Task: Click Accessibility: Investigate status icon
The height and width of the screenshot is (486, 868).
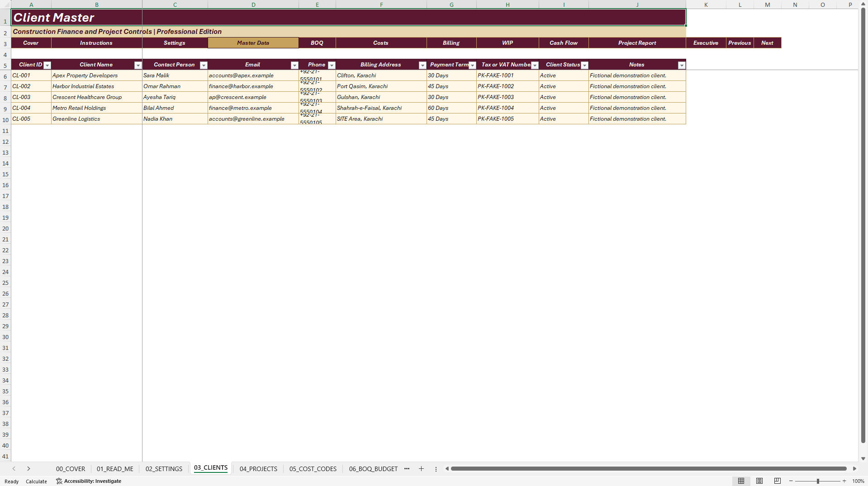Action: (89, 481)
